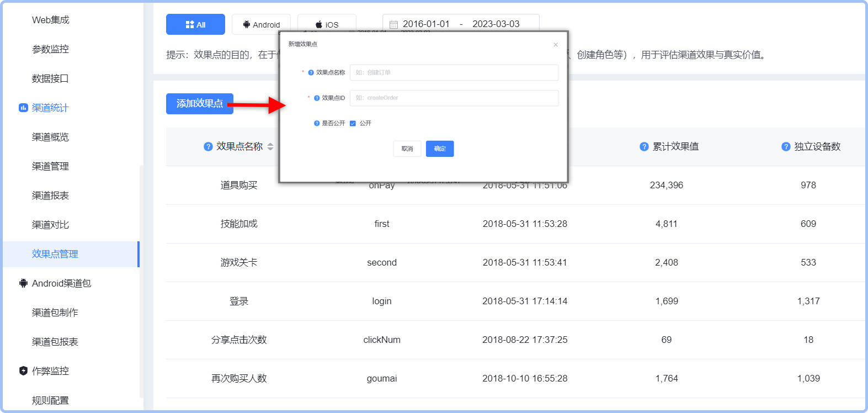Focus the 效果点ID input field
The height and width of the screenshot is (413, 868).
(x=454, y=98)
